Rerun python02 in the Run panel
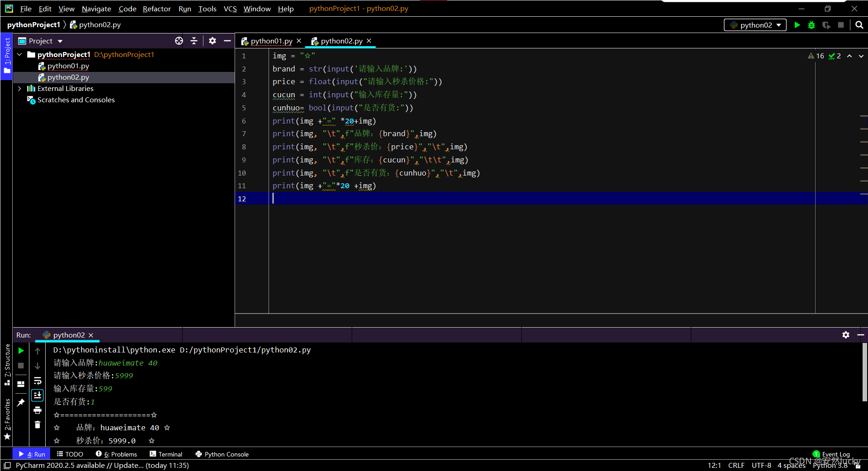Viewport: 868px width, 471px height. tap(21, 351)
